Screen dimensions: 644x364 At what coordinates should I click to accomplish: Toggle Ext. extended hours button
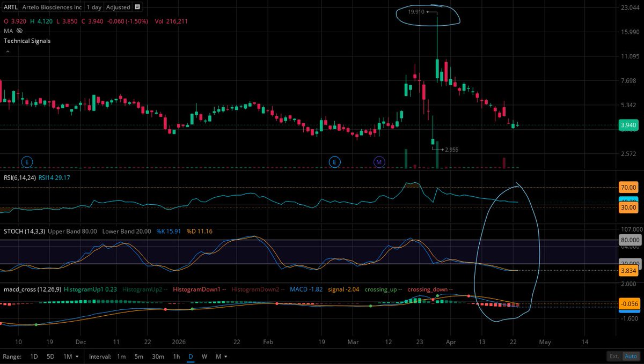[614, 356]
